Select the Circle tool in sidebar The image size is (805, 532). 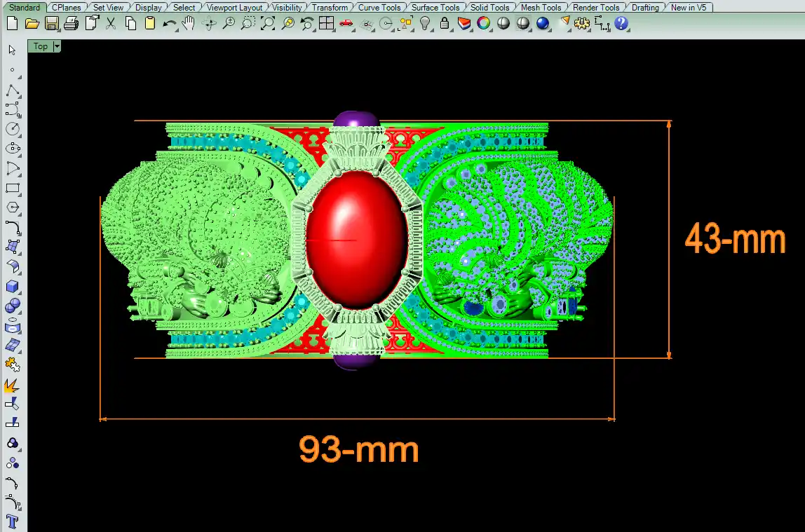12,129
